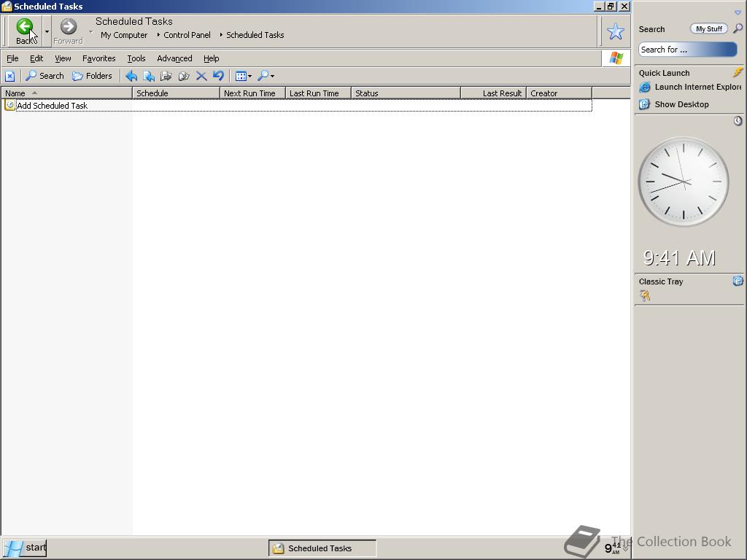Screen dimensions: 747x560
Task: Click the Classic Tray panel heading
Action: tap(661, 281)
